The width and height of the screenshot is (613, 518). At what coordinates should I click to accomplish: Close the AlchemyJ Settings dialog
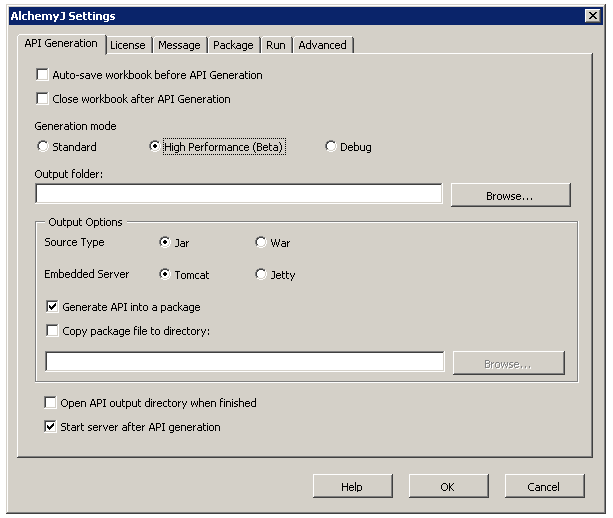click(592, 16)
